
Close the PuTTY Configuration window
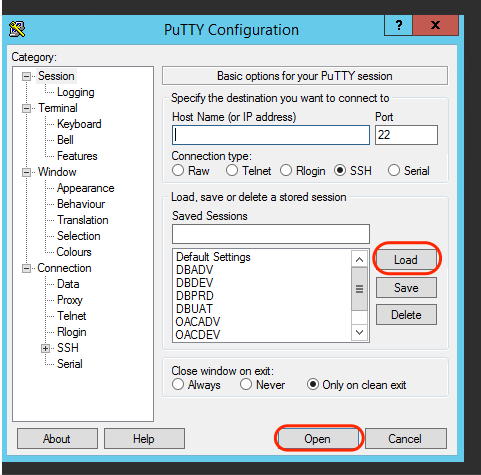coord(435,25)
